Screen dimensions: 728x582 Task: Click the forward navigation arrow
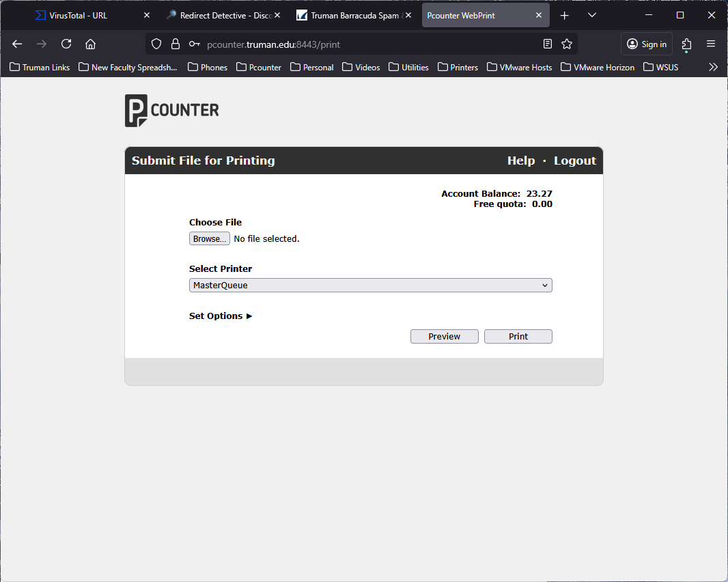(x=42, y=44)
